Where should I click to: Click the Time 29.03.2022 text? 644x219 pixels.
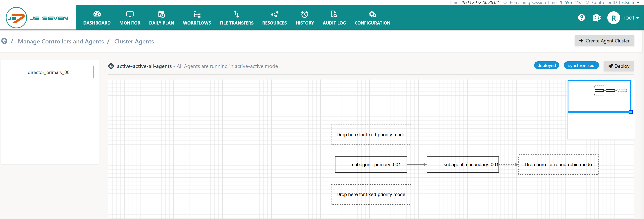click(474, 3)
